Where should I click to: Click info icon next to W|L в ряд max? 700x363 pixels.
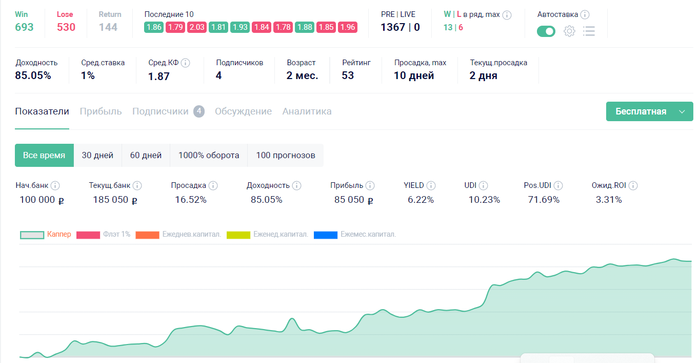point(507,15)
